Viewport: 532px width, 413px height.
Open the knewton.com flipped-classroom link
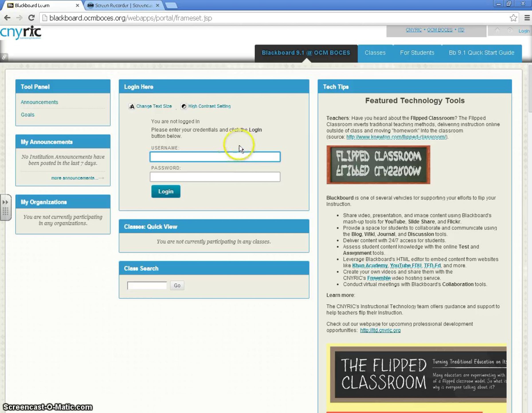pos(397,137)
